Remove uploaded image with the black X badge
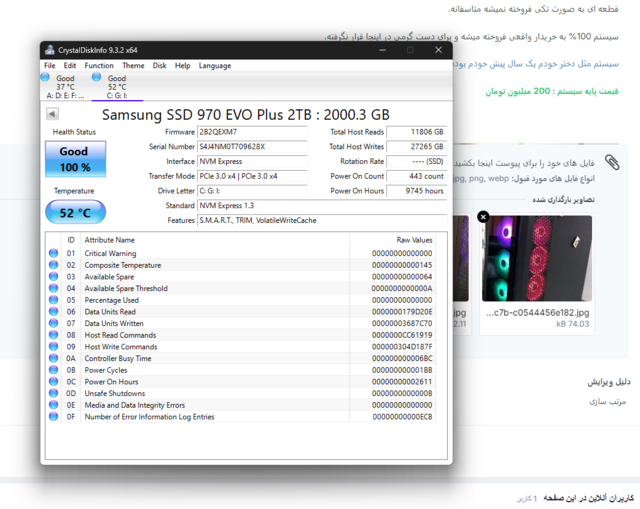Image resolution: width=640 pixels, height=509 pixels. [x=483, y=217]
